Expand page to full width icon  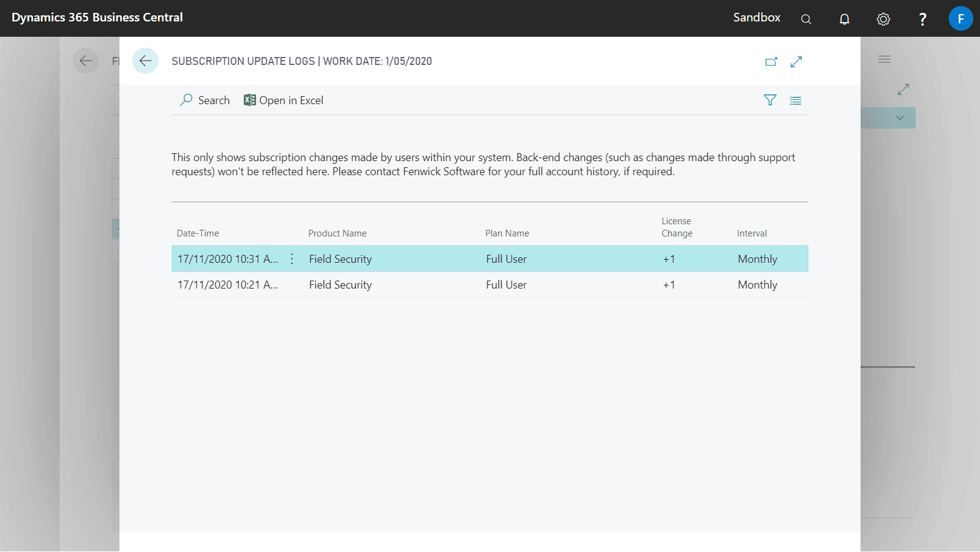click(x=796, y=61)
